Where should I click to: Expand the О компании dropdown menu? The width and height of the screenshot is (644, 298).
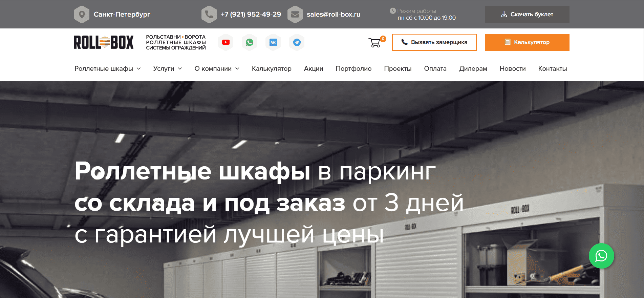point(217,69)
